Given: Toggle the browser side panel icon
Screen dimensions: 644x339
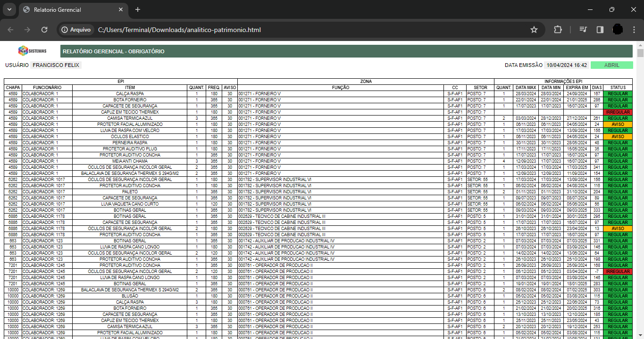Looking at the screenshot, I should coord(600,30).
